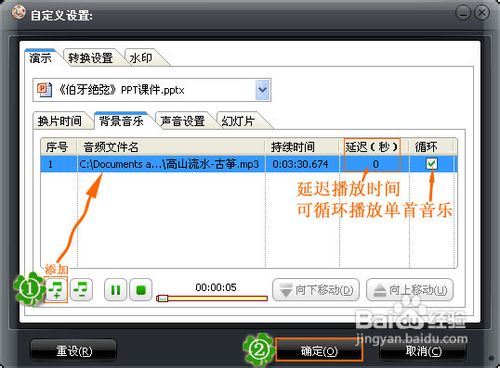Switch to the 换片时间 tab
The height and width of the screenshot is (368, 500).
point(60,121)
